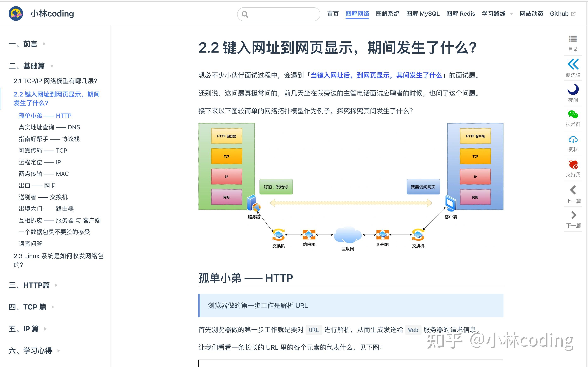
Task: Go to next article via 下一篇 arrow
Action: point(573,215)
